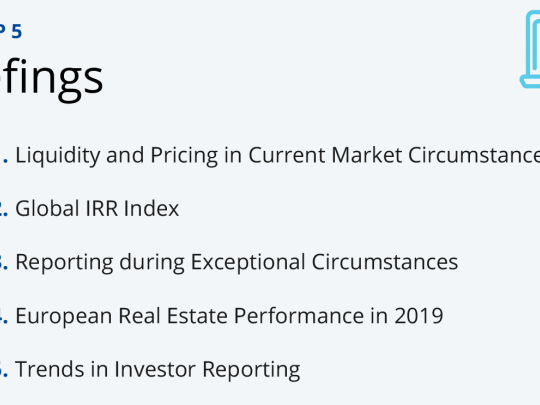
Task: Click the blue number beside Trends in Investor
Action: coord(4,369)
